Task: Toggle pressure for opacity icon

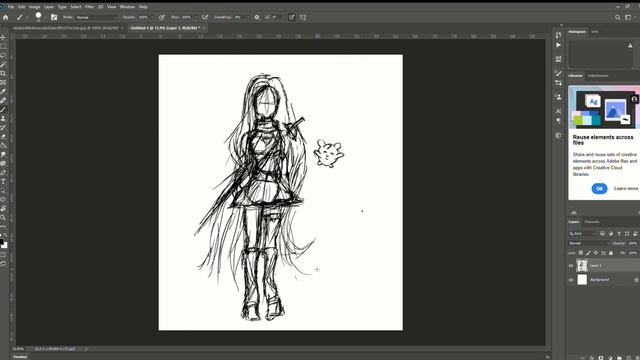Action: [x=162, y=18]
